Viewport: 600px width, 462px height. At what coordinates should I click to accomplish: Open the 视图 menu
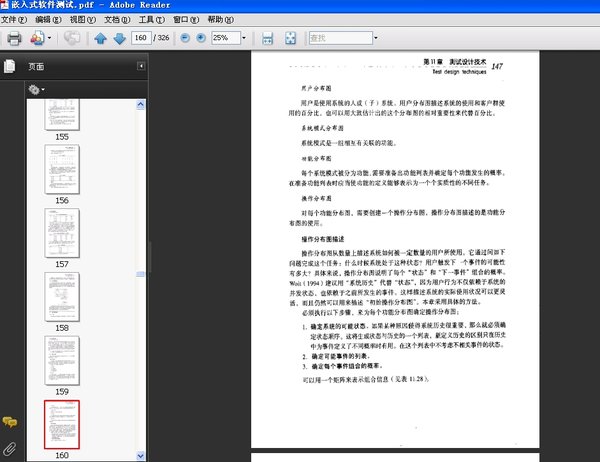(83, 20)
